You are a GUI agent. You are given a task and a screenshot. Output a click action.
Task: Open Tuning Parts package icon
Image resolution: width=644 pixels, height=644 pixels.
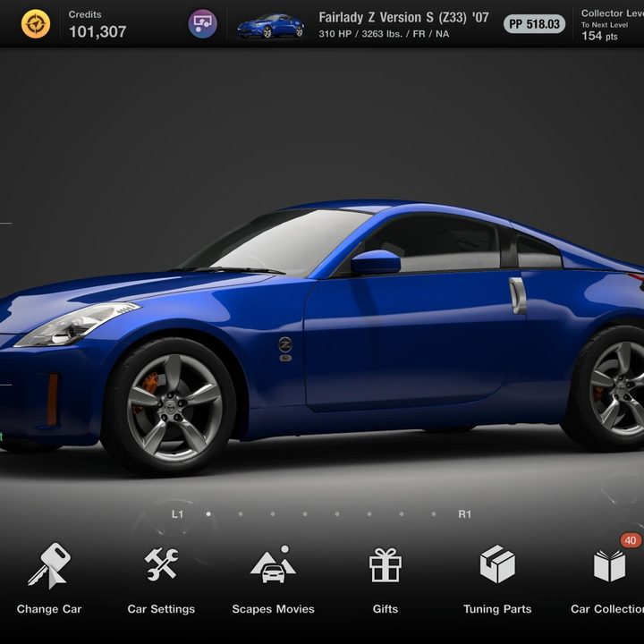click(x=497, y=563)
